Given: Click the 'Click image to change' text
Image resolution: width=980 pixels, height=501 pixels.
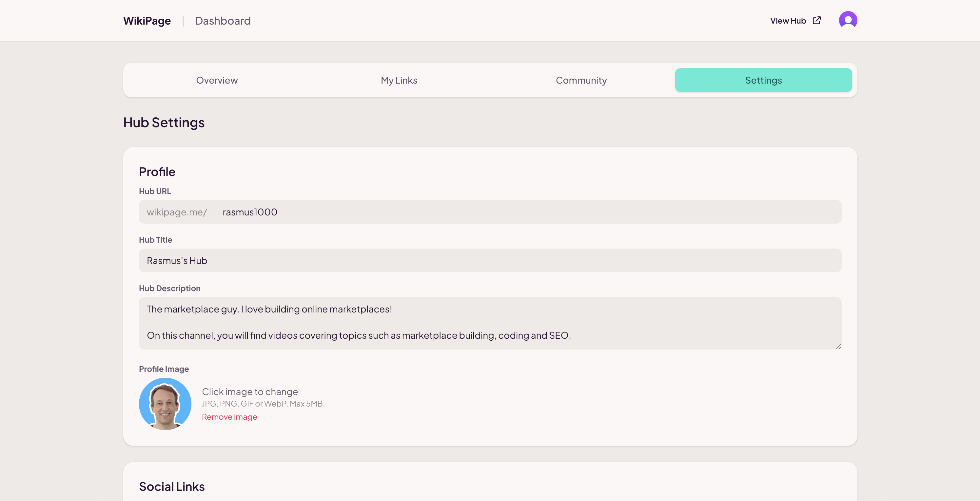Looking at the screenshot, I should pos(250,392).
